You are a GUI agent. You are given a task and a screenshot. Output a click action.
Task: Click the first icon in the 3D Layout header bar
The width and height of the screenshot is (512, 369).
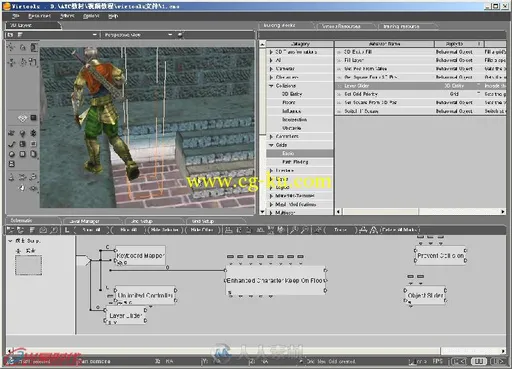[x=10, y=35]
